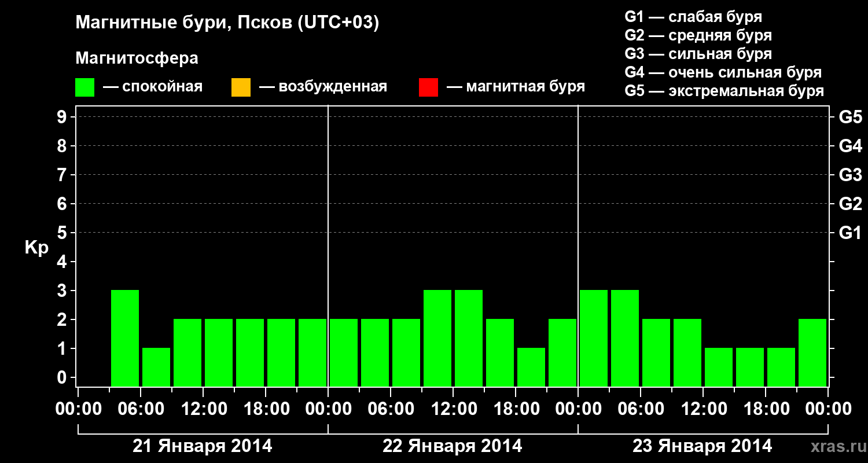
Task: Click legend line 'G5 — экстремальная буря'
Action: coord(724,91)
